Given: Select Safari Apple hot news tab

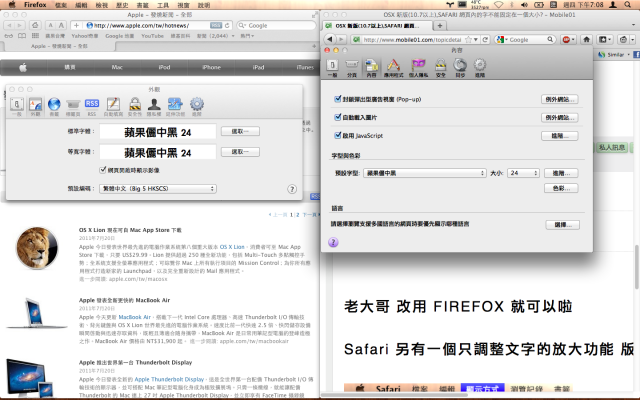Looking at the screenshot, I should (x=59, y=46).
